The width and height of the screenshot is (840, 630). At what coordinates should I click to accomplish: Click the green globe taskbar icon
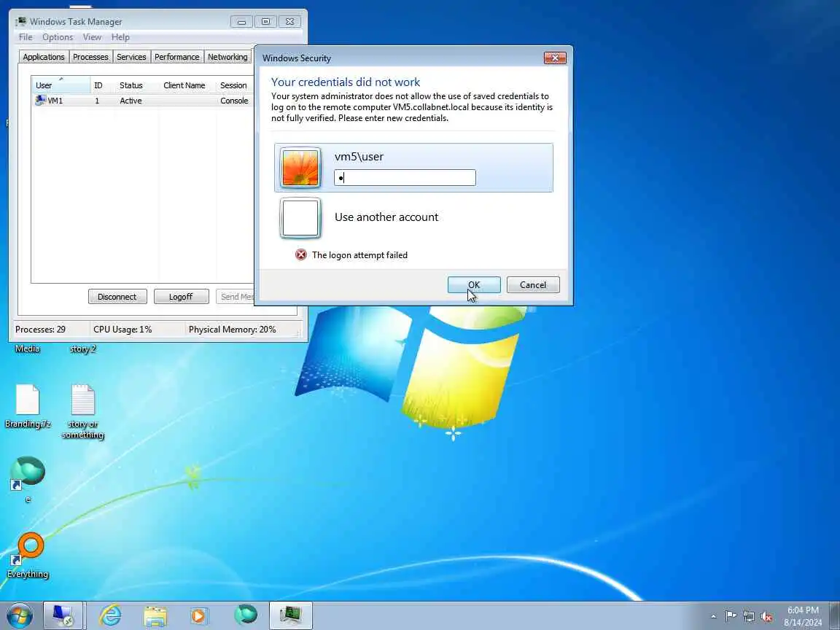coord(245,615)
